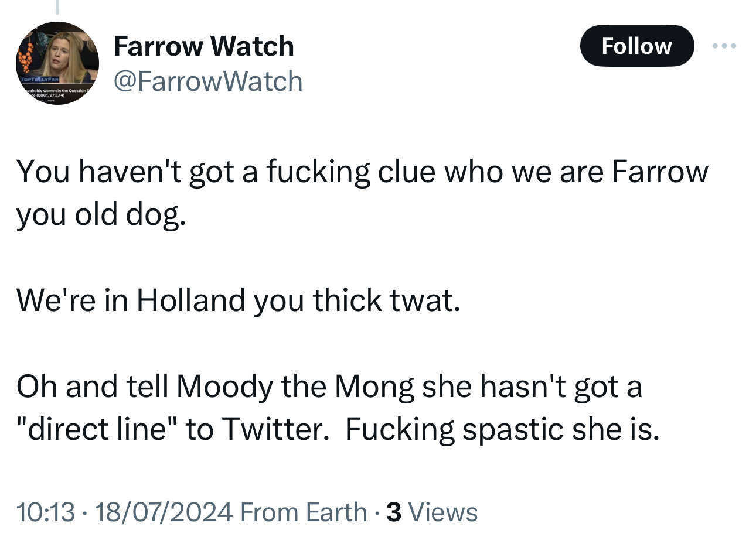
Task: Click the bold number 3 beside Views
Action: pyautogui.click(x=394, y=512)
